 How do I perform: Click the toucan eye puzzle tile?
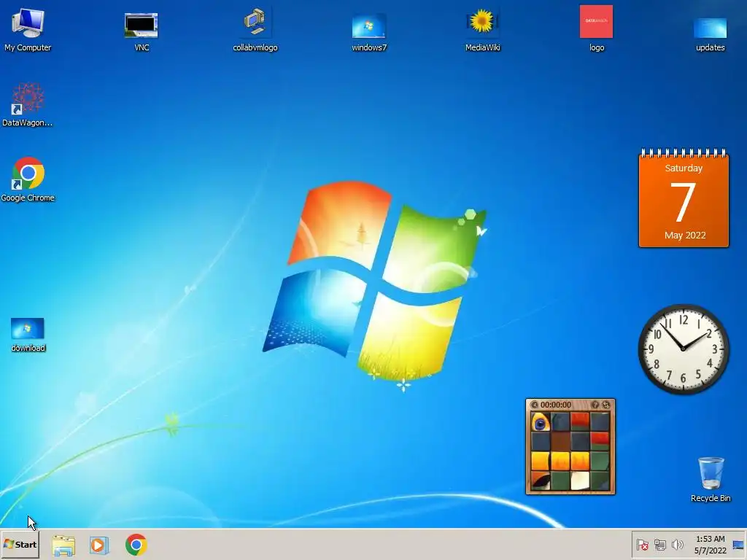point(541,422)
